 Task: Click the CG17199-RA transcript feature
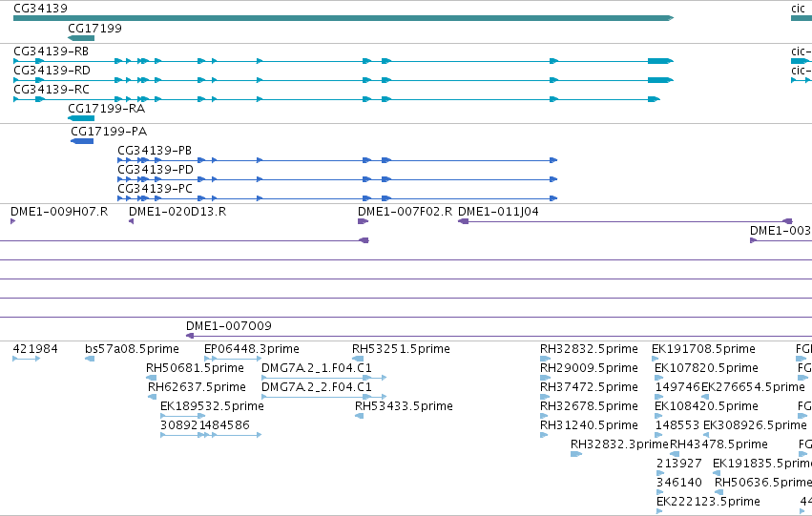tap(81, 118)
